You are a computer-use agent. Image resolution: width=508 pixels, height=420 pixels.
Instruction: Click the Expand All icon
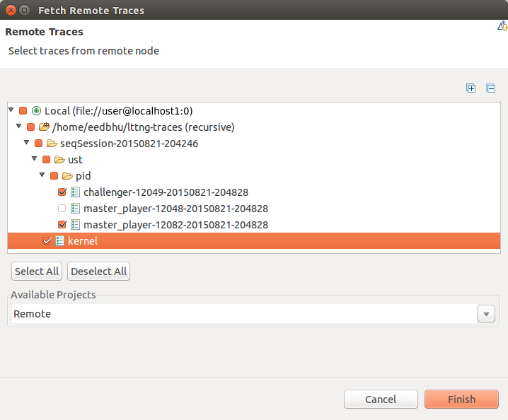coord(471,88)
